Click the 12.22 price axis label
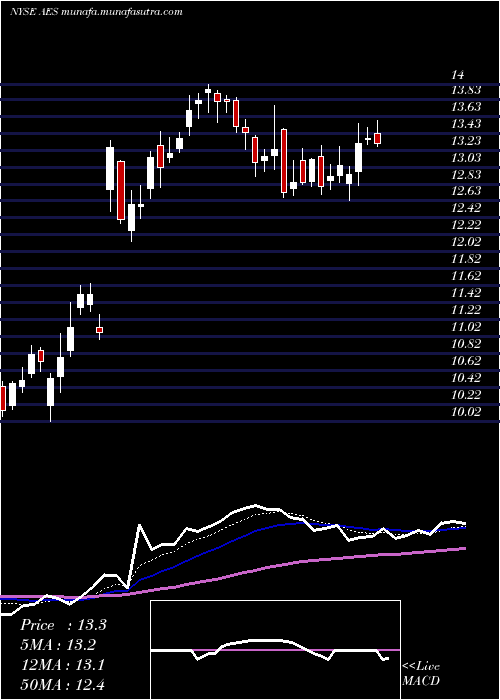The height and width of the screenshot is (700, 500). 466,225
